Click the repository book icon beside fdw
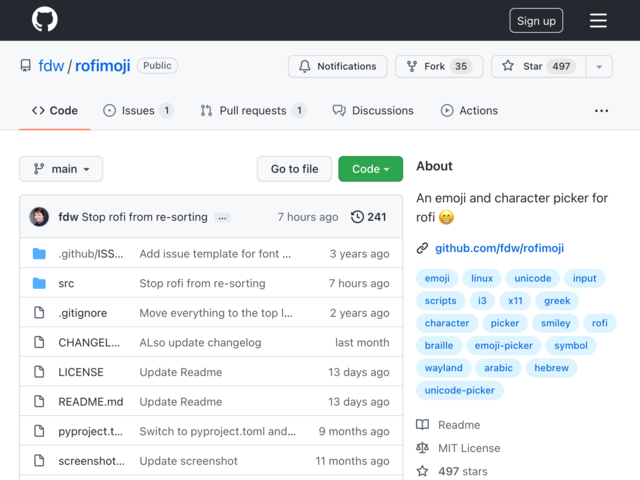The width and height of the screenshot is (640, 480). click(x=26, y=66)
